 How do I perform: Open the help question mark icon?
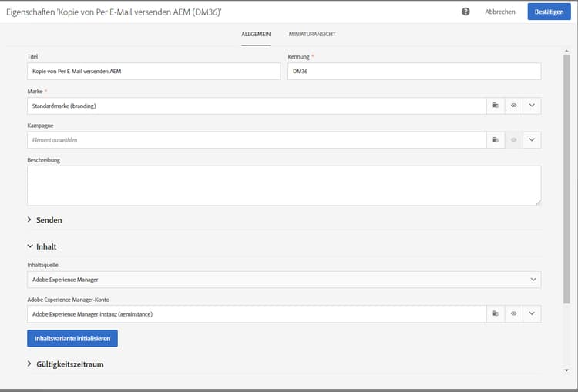pyautogui.click(x=465, y=12)
